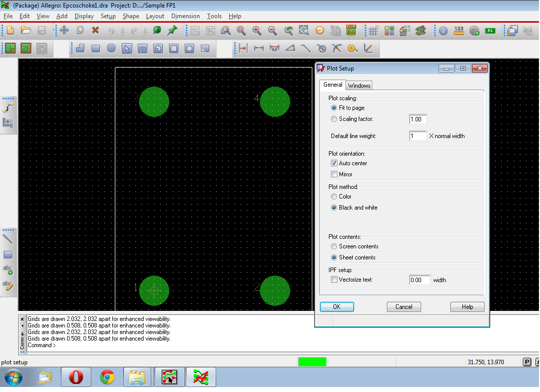Open the file folder icon in taskbar

[137, 377]
